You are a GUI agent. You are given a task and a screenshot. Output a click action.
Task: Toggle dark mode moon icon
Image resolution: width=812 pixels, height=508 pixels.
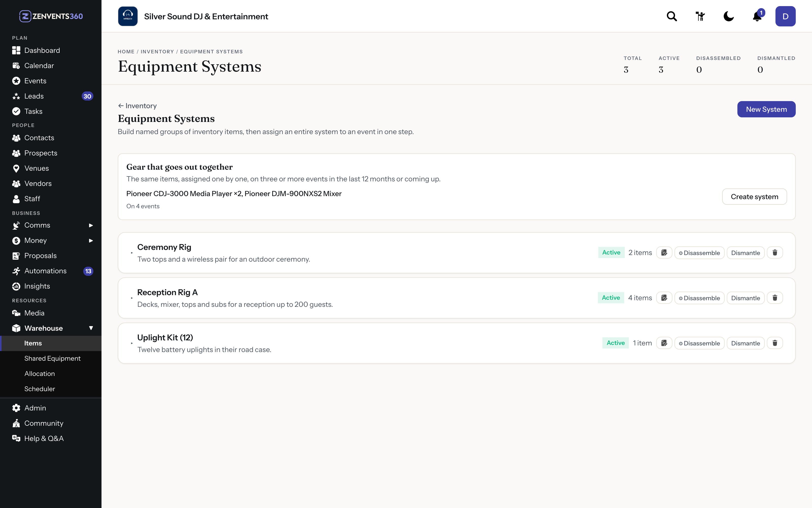[729, 16]
